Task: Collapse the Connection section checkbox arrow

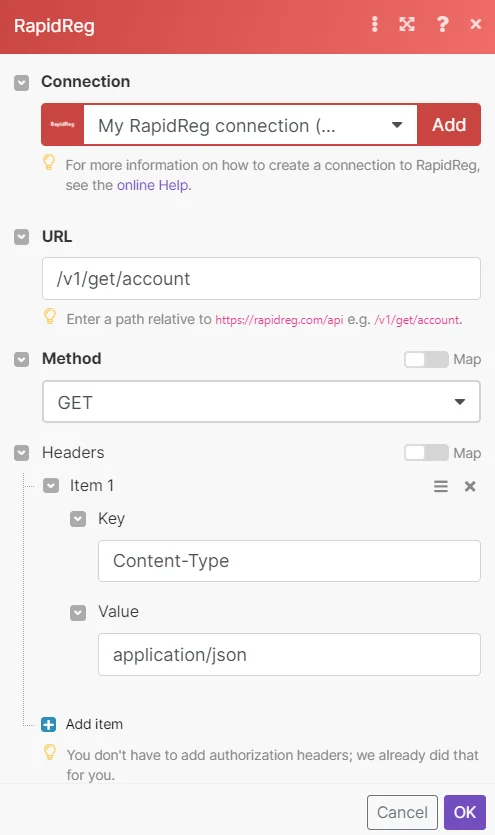Action: pyautogui.click(x=21, y=83)
